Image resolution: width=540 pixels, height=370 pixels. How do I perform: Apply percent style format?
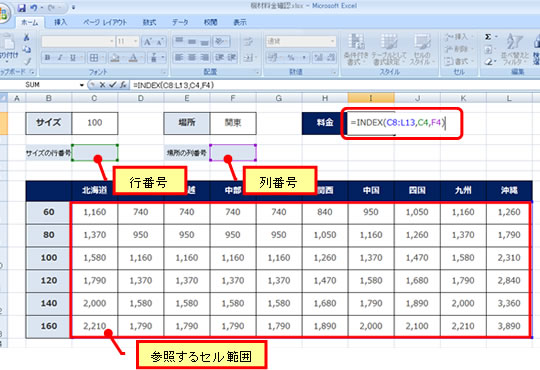pyautogui.click(x=291, y=58)
